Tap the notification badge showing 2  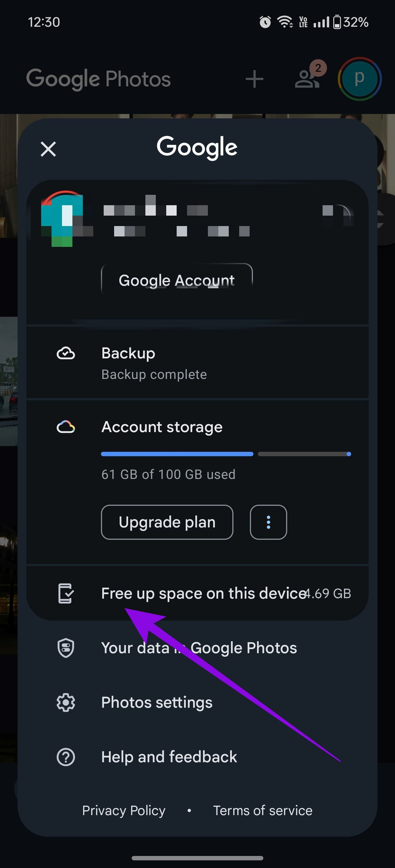(318, 68)
